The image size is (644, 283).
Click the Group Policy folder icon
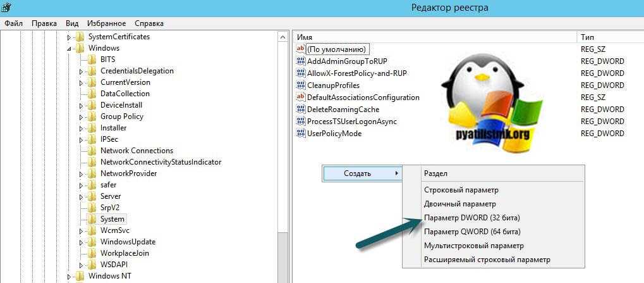tap(93, 116)
